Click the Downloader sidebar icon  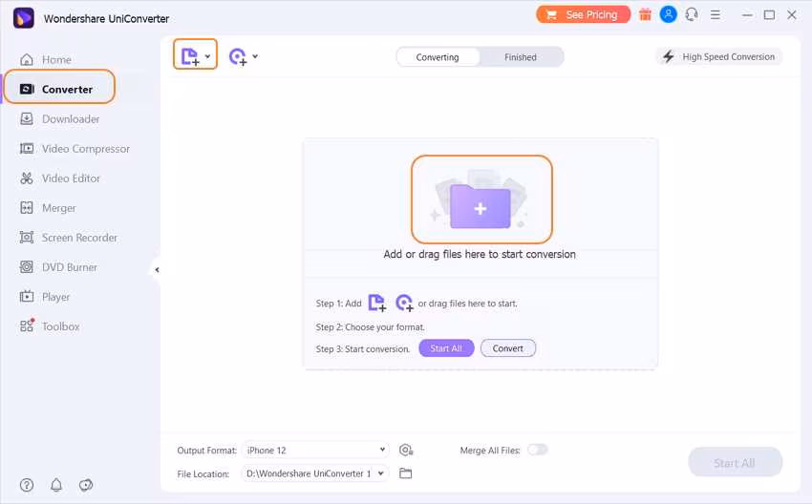click(27, 119)
